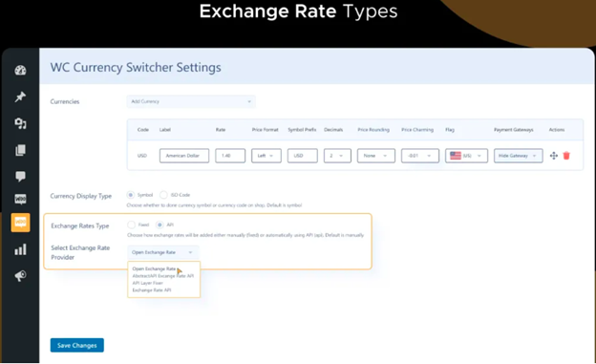The height and width of the screenshot is (364, 596).
Task: Click the Price Rounding column header
Action: point(373,130)
